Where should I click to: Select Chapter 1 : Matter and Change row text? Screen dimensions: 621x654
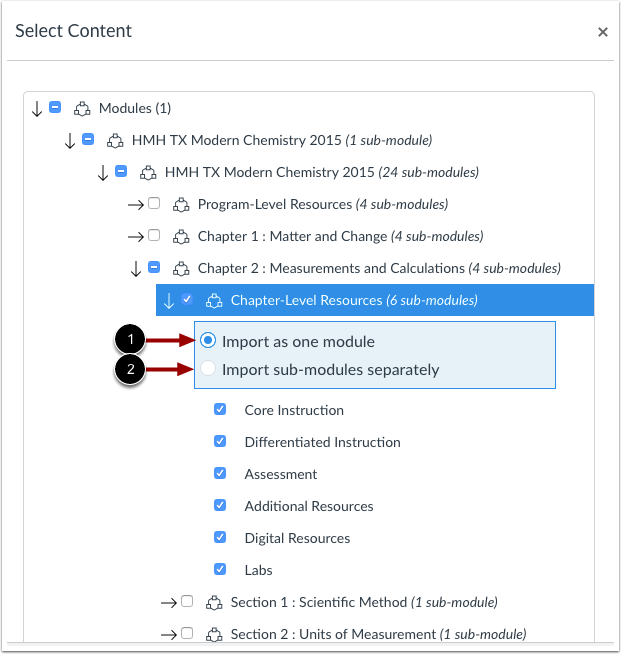340,236
